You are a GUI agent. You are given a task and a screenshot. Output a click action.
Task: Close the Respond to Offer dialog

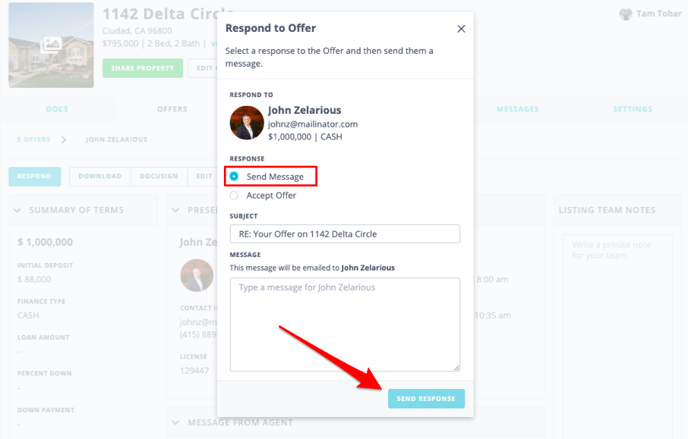coord(461,29)
